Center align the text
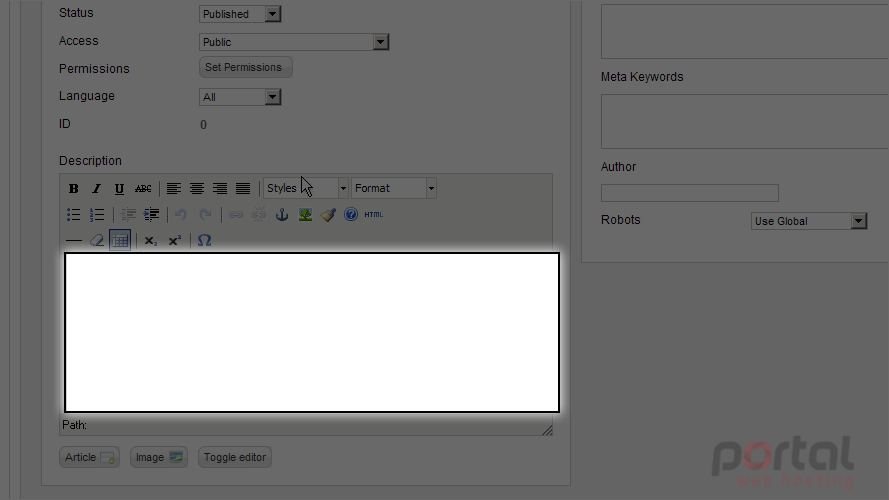Image resolution: width=889 pixels, height=500 pixels. (x=197, y=189)
